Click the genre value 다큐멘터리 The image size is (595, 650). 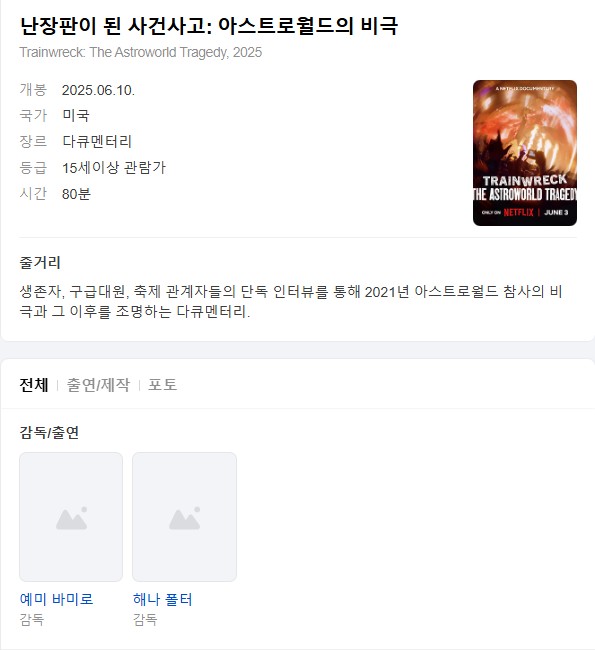[97, 142]
